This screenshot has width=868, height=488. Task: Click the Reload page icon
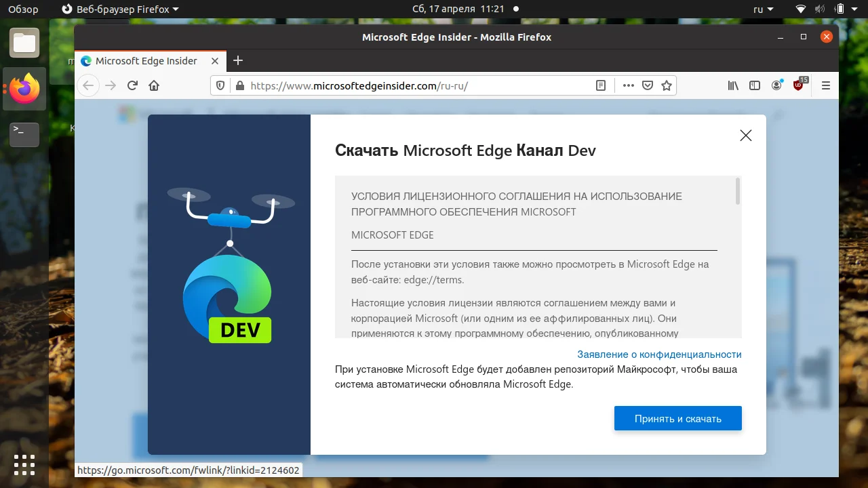pyautogui.click(x=132, y=85)
